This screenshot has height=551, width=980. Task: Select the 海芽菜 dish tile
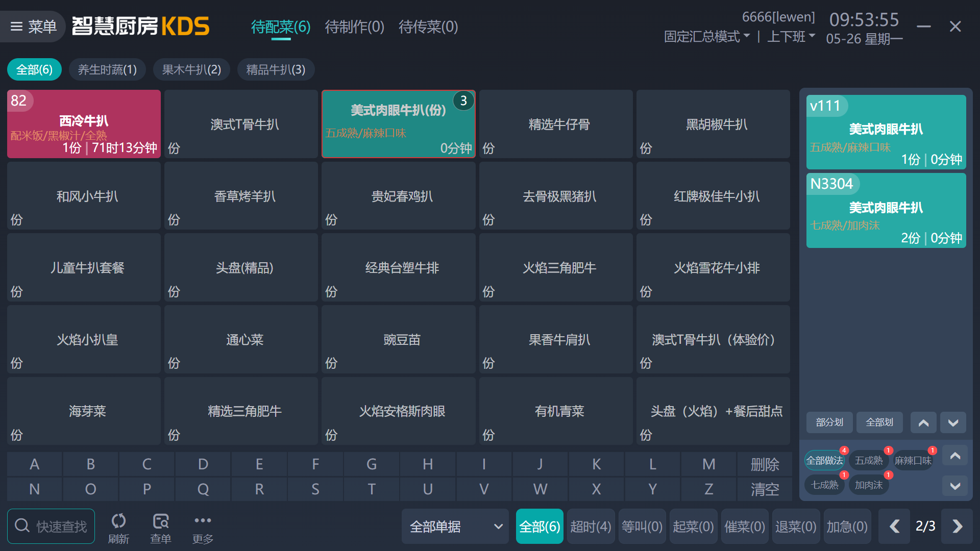84,411
